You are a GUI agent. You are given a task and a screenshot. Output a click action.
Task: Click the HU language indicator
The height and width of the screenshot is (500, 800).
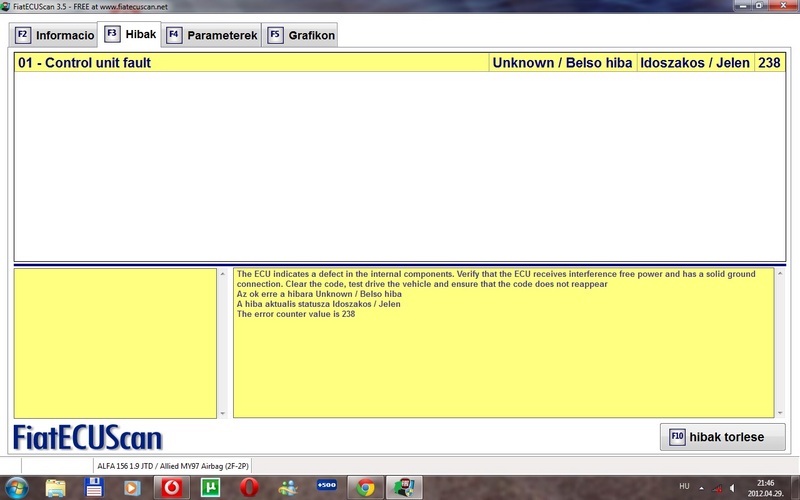(x=684, y=486)
